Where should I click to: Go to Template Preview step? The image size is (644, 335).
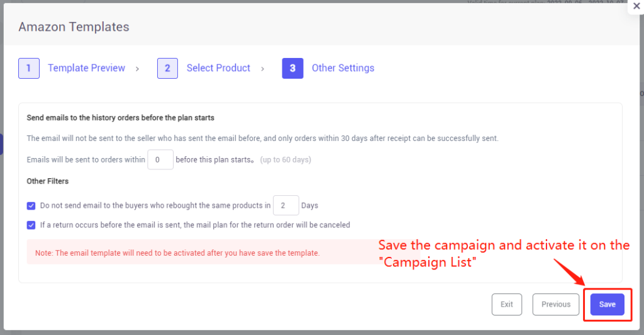pyautogui.click(x=86, y=68)
